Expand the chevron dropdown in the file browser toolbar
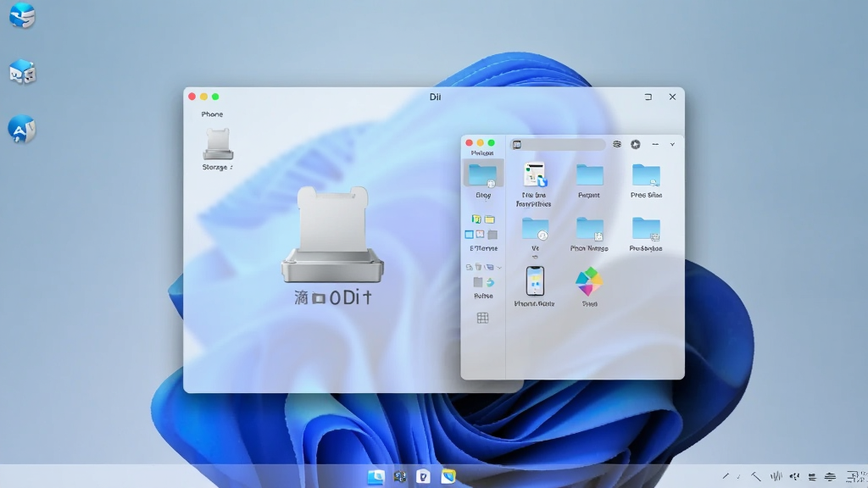 tap(672, 144)
